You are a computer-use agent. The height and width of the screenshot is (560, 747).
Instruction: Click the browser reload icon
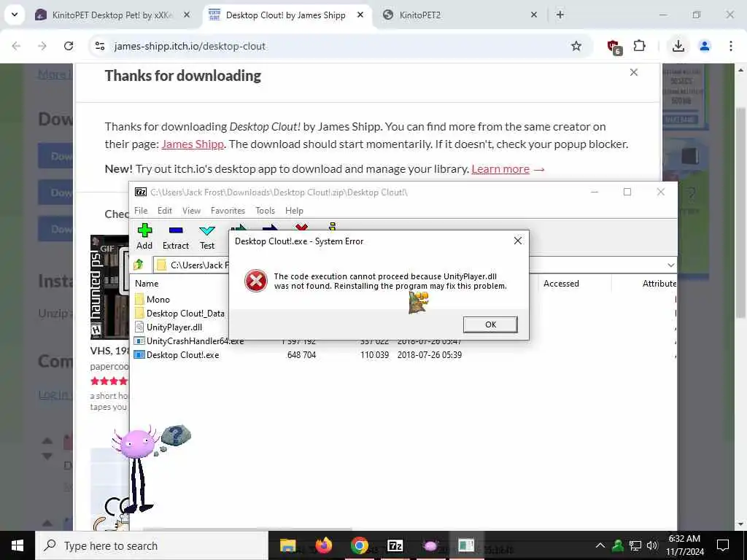pos(69,46)
